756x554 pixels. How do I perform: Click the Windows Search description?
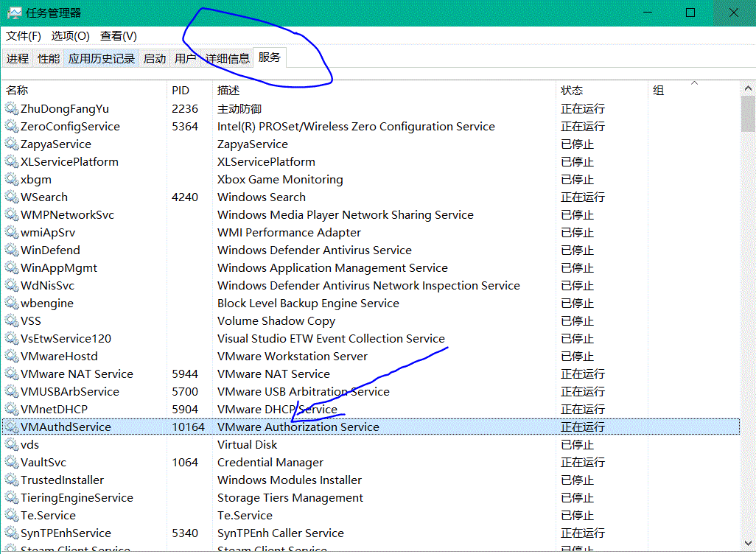click(262, 197)
